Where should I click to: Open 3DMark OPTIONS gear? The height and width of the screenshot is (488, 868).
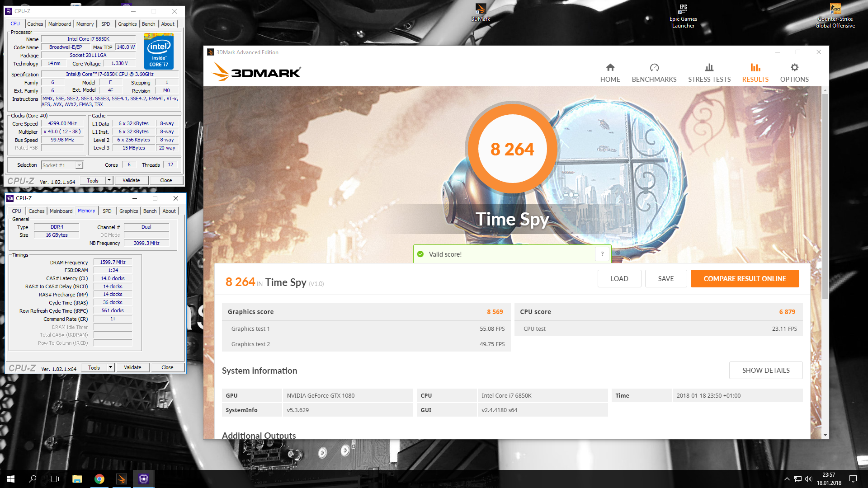click(x=794, y=73)
